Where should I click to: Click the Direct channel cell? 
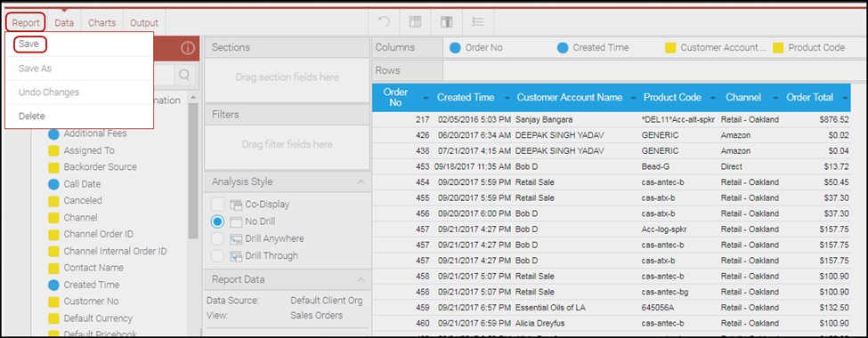point(731,166)
